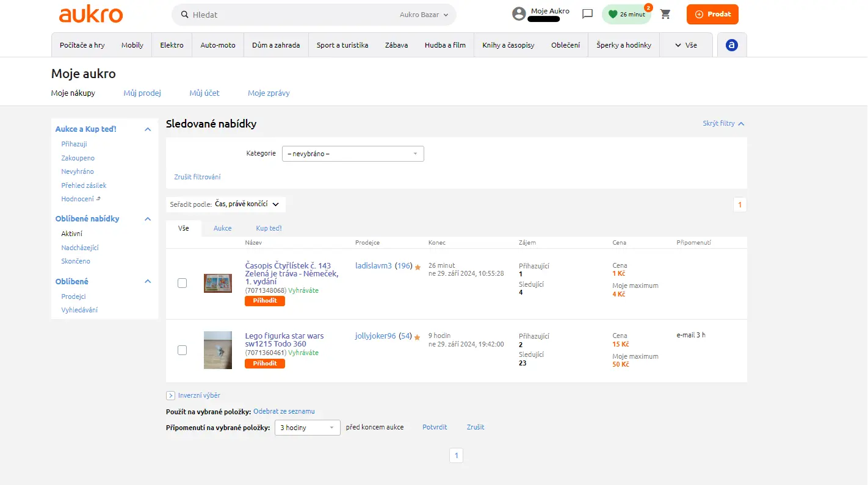Image resolution: width=868 pixels, height=485 pixels.
Task: Switch to the Aukce tab
Action: pos(223,228)
